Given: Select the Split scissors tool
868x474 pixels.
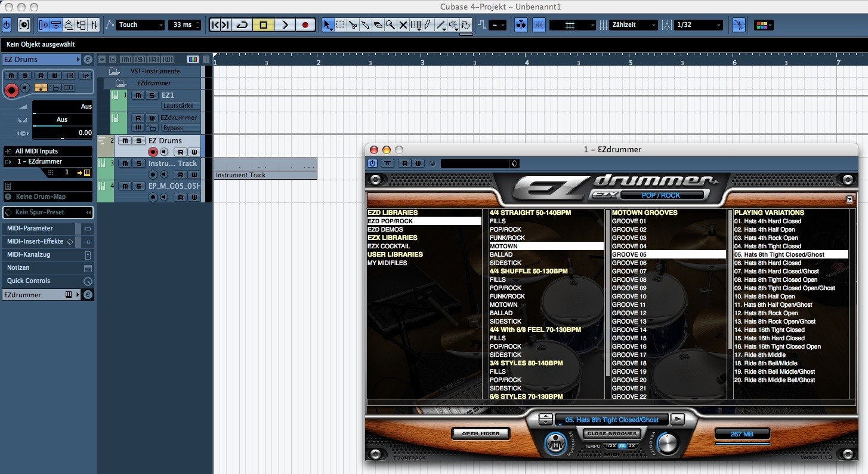Looking at the screenshot, I should 353,25.
